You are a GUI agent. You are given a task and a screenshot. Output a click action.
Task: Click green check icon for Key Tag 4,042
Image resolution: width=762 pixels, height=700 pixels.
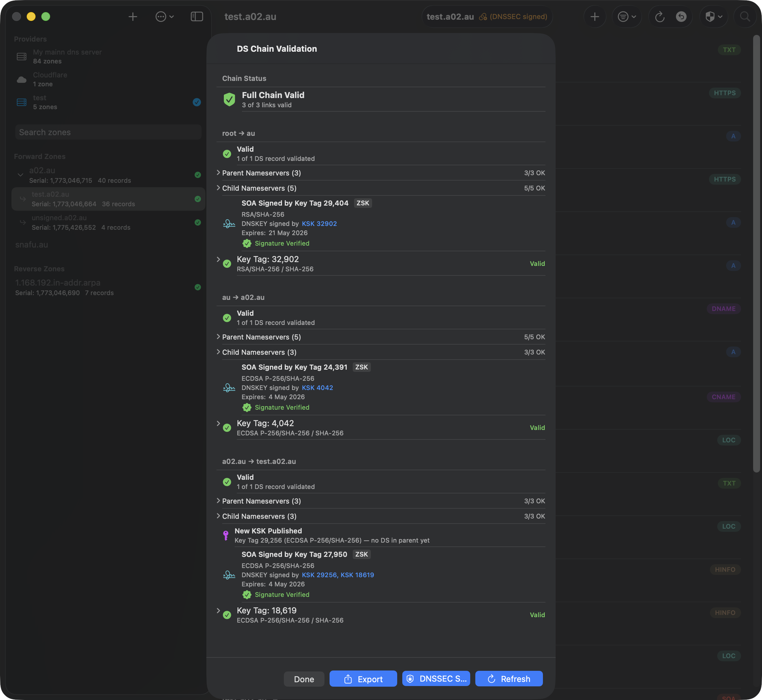point(227,428)
